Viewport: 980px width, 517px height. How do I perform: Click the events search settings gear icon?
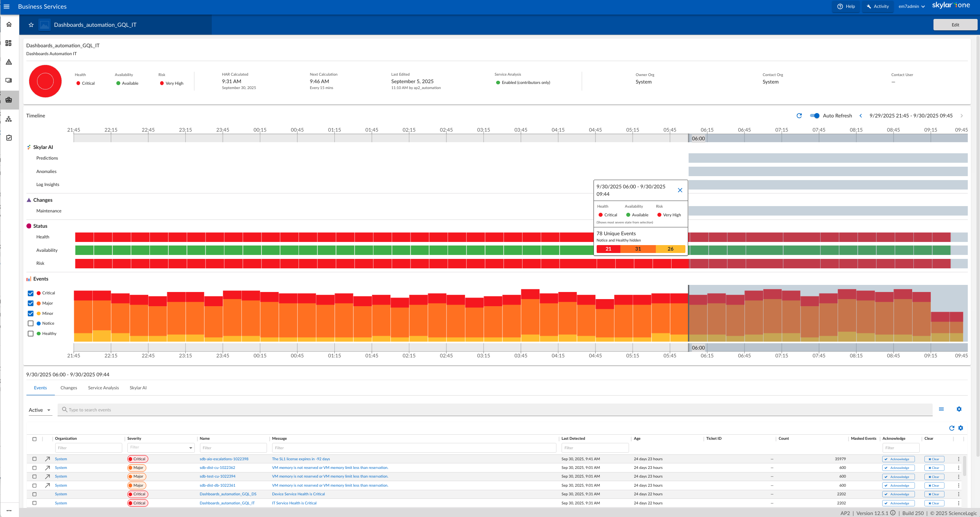click(959, 409)
